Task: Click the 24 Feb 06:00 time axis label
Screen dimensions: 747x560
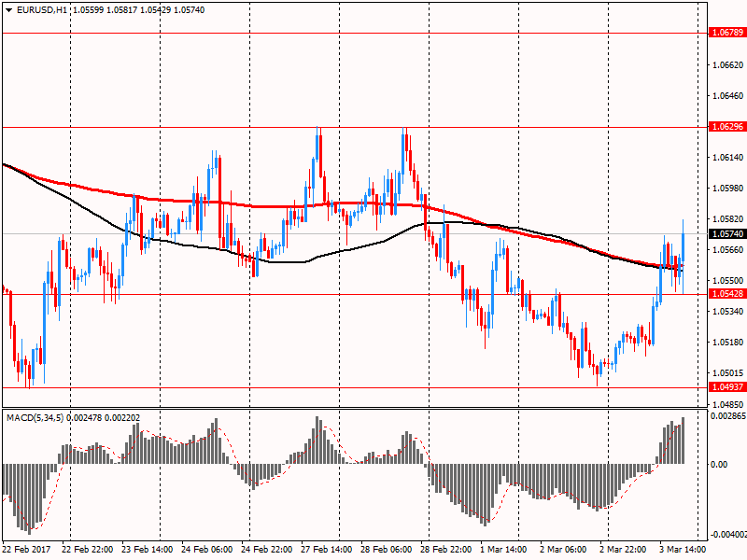Action: pyautogui.click(x=207, y=550)
